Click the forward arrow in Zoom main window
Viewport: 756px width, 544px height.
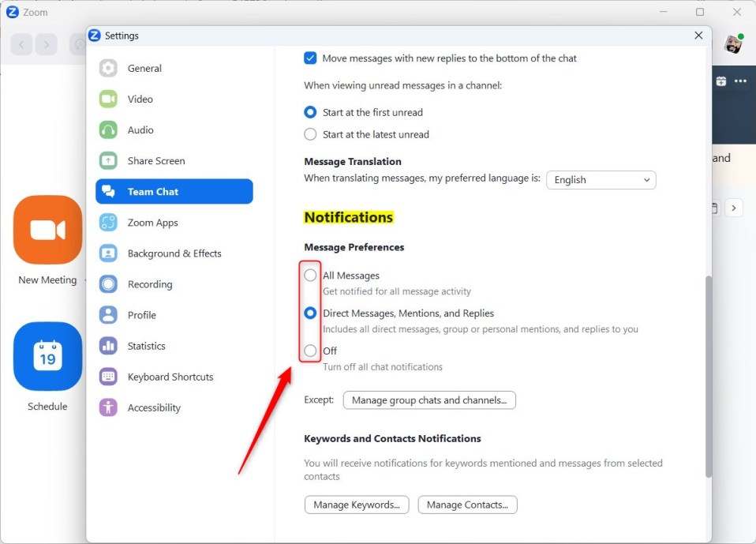tap(47, 45)
